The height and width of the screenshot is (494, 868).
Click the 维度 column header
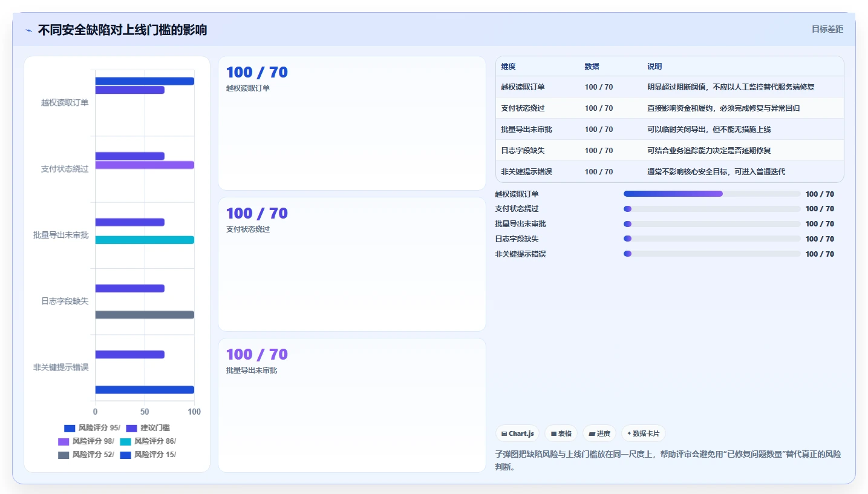[x=509, y=67]
